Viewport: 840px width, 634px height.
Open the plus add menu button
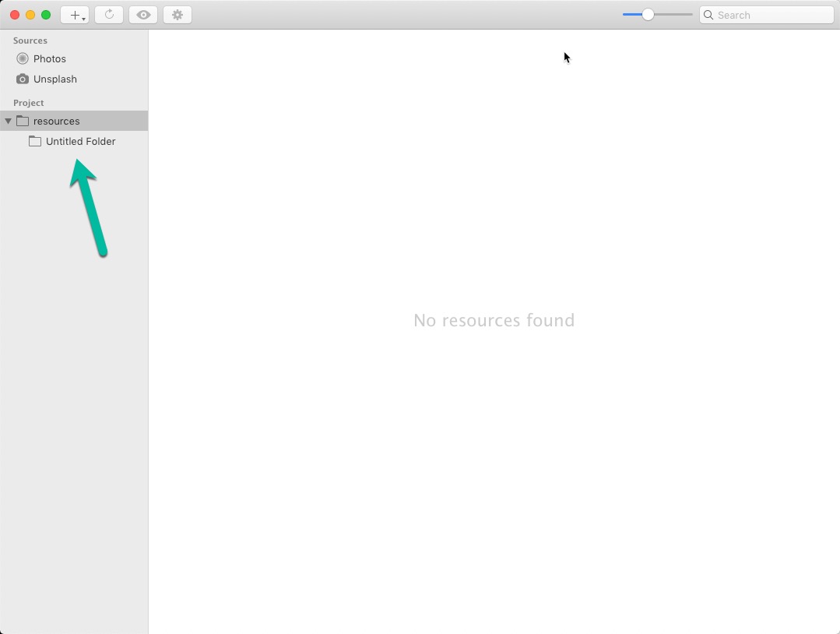pyautogui.click(x=75, y=15)
